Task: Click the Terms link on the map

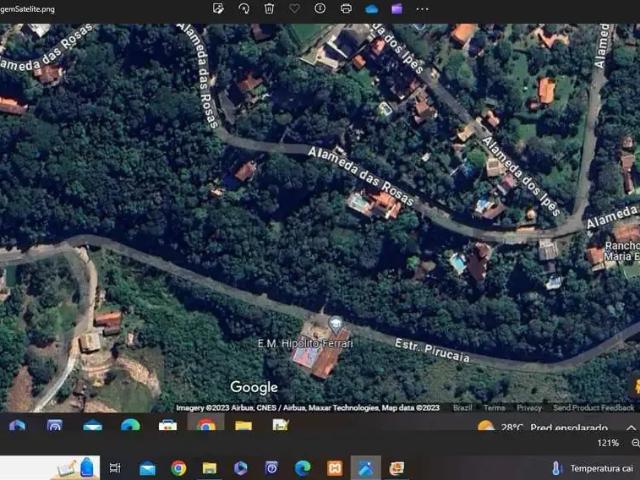Action: coord(494,408)
